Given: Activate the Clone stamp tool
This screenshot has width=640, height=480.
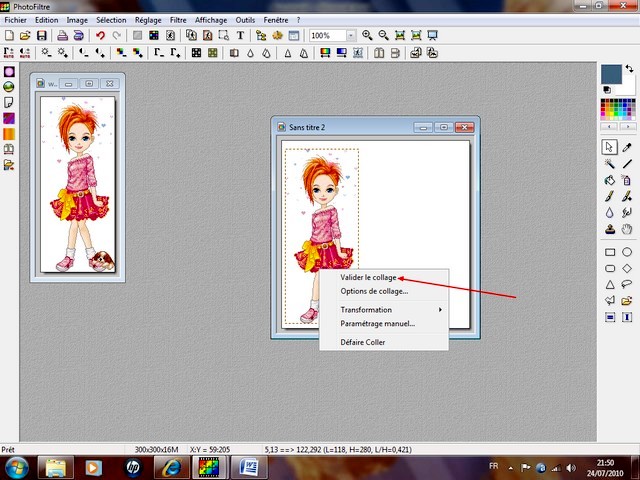Looking at the screenshot, I should (609, 229).
